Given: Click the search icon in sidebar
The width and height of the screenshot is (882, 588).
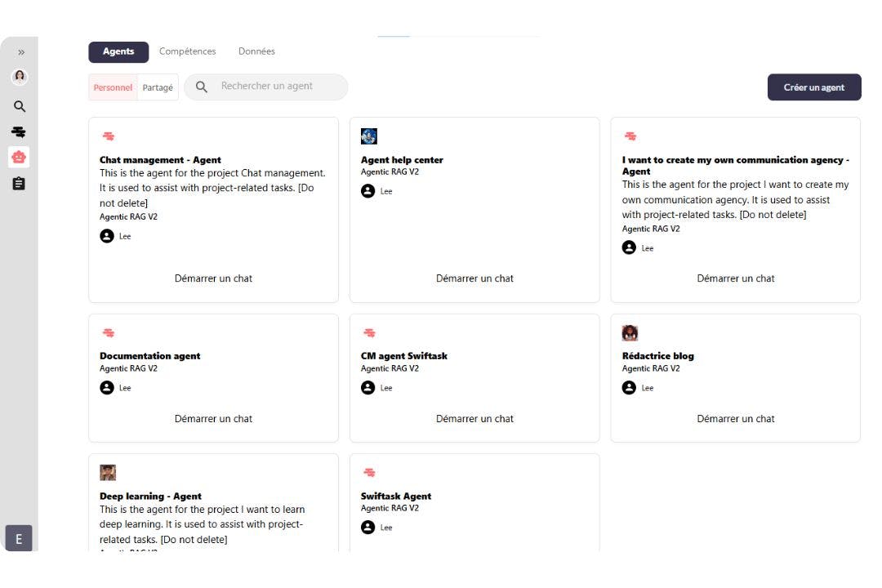Looking at the screenshot, I should (x=20, y=106).
